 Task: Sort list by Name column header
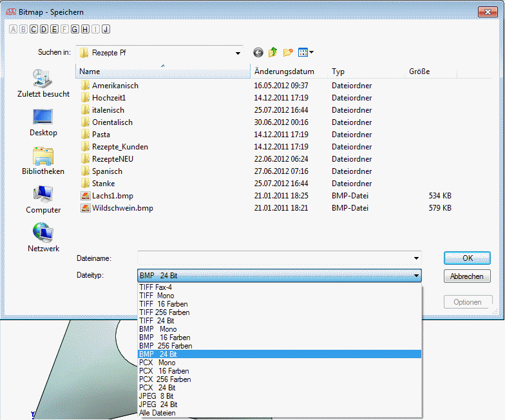[162, 72]
